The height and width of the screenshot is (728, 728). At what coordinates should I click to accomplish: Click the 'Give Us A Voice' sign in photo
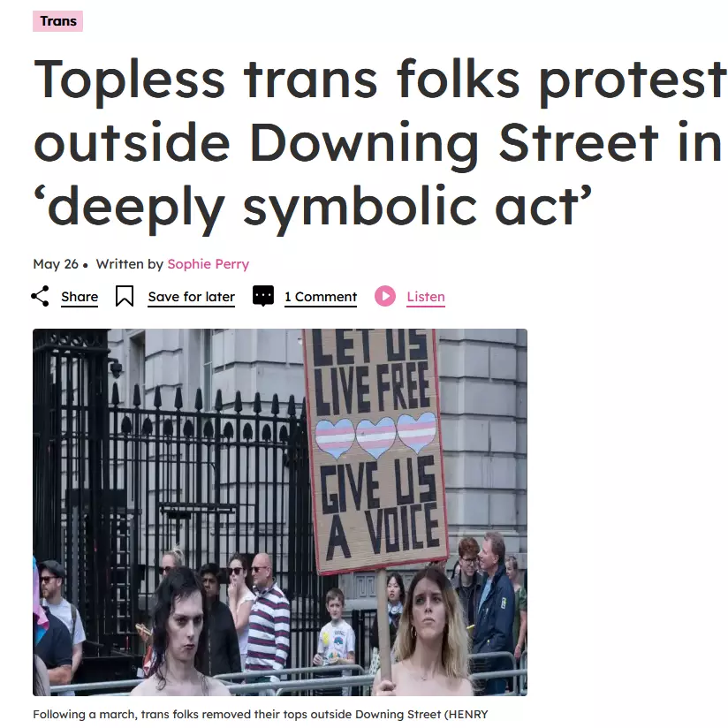(380, 506)
